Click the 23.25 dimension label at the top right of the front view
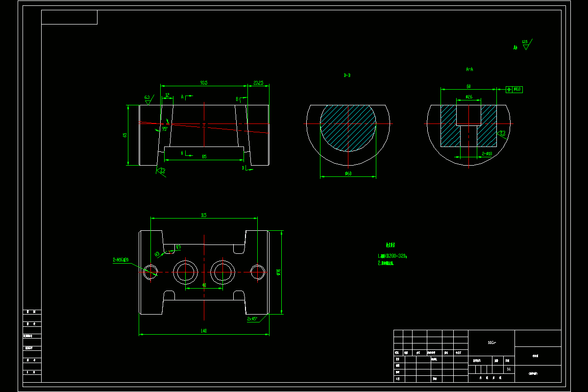The image size is (588, 392). (x=258, y=83)
